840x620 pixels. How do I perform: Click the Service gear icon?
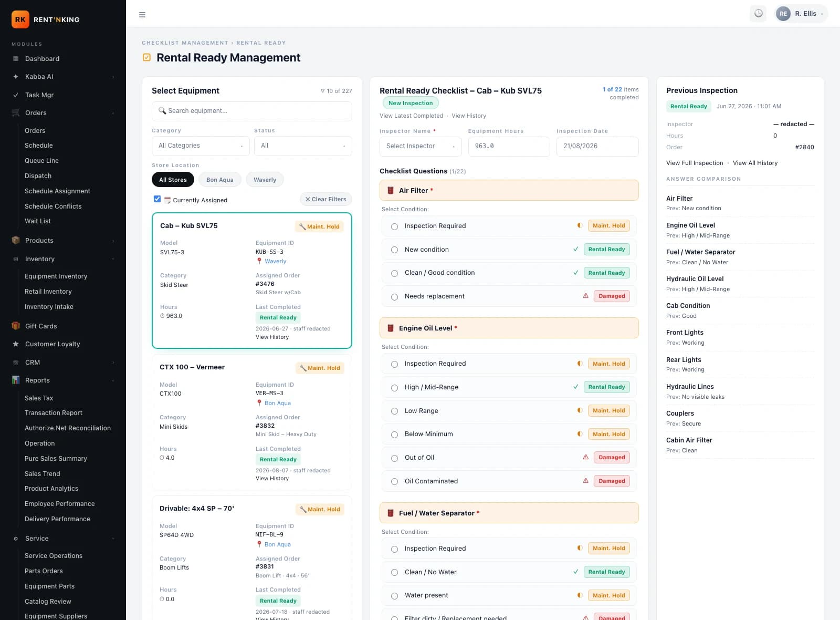[x=16, y=539]
